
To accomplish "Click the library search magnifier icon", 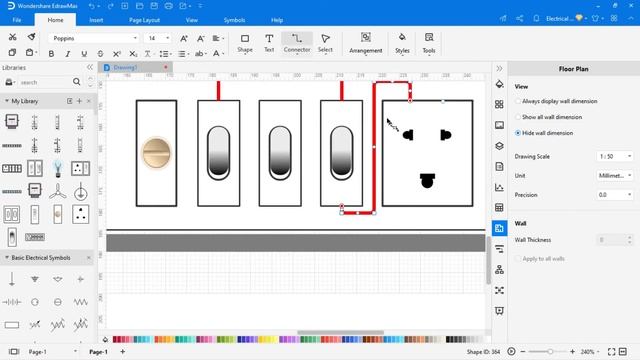I will [76, 82].
